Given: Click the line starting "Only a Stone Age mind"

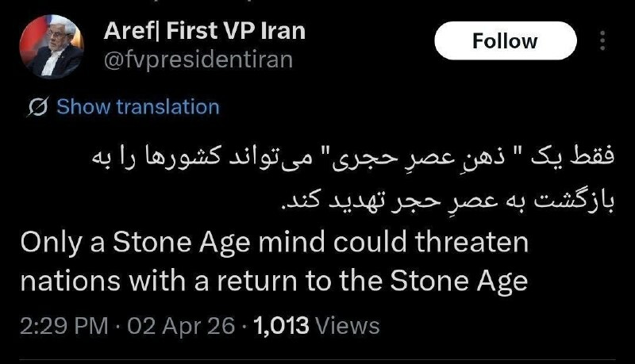Looking at the screenshot, I should pos(274,243).
